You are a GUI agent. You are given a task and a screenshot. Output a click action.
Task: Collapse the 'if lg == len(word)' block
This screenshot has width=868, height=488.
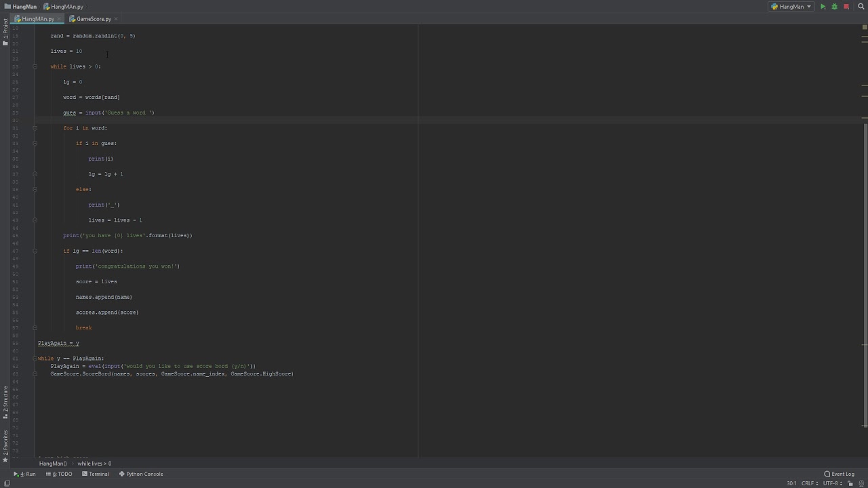click(35, 251)
